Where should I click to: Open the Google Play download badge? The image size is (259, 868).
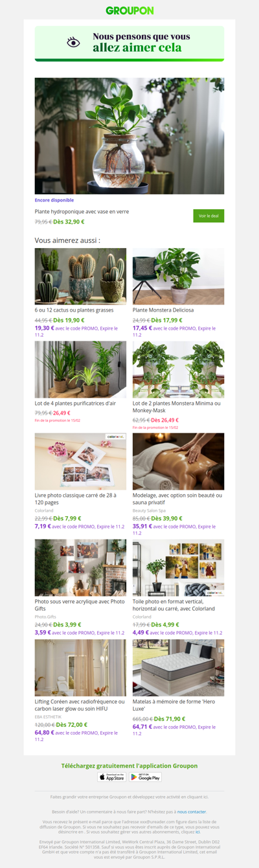[145, 777]
